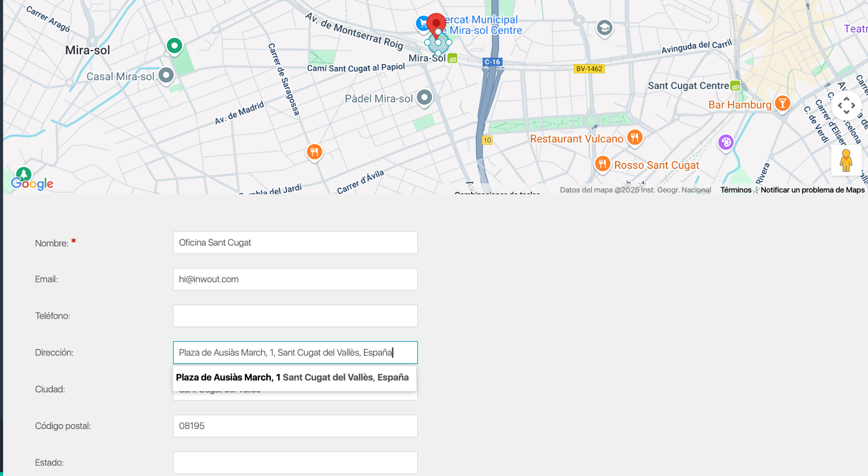
Task: Focus the empty Teléfono input field
Action: click(x=295, y=316)
